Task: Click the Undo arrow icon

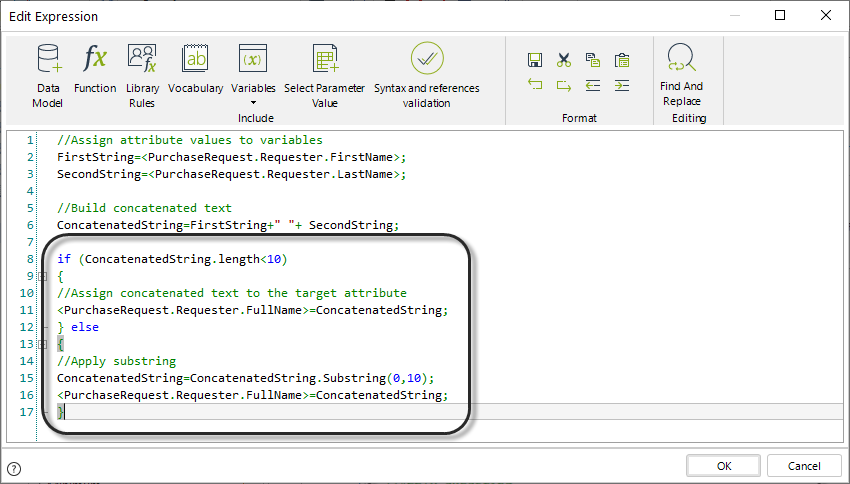Action: coord(535,85)
